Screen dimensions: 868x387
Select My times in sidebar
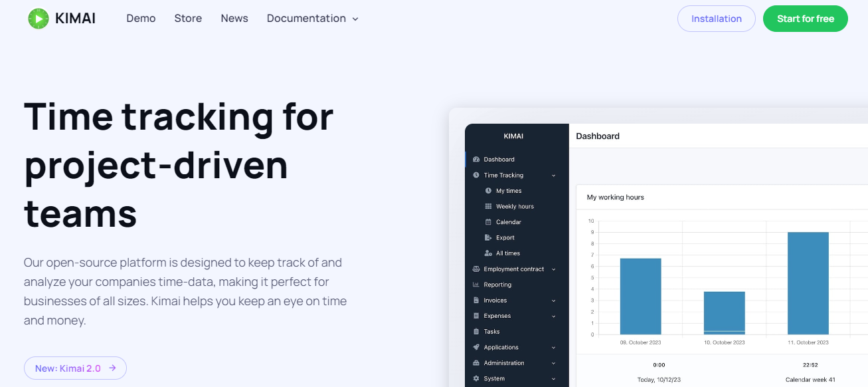coord(509,191)
